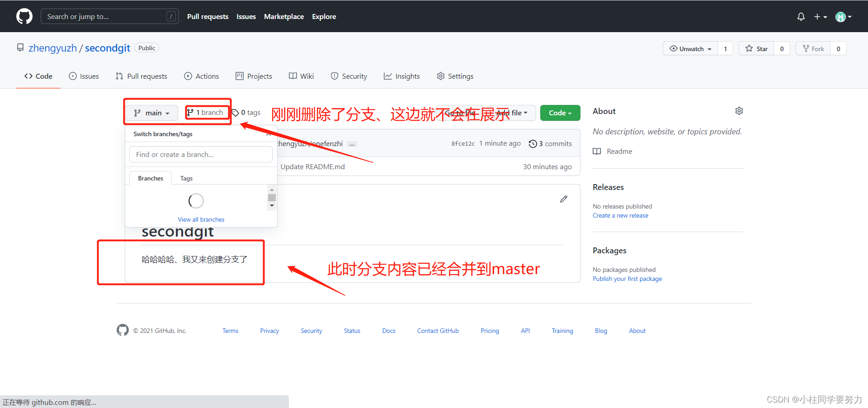This screenshot has height=408, width=868.
Task: Click the branch list scrollbar up arrow
Action: tap(272, 190)
